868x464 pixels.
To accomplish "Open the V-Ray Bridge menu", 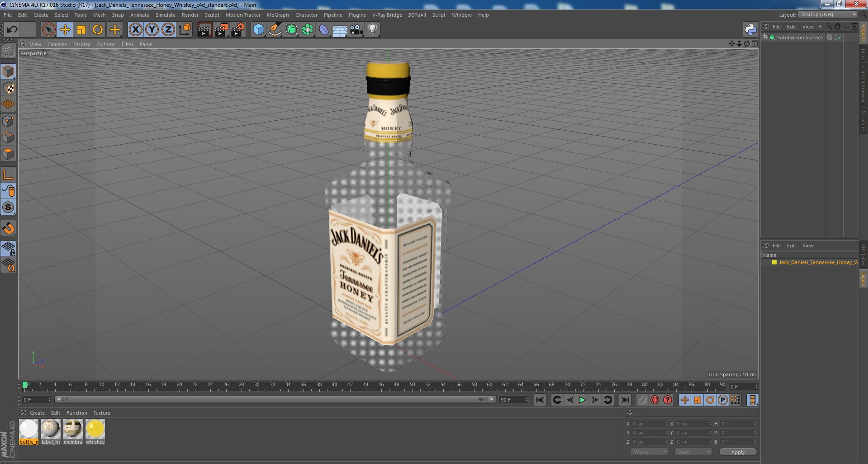I will 387,15.
